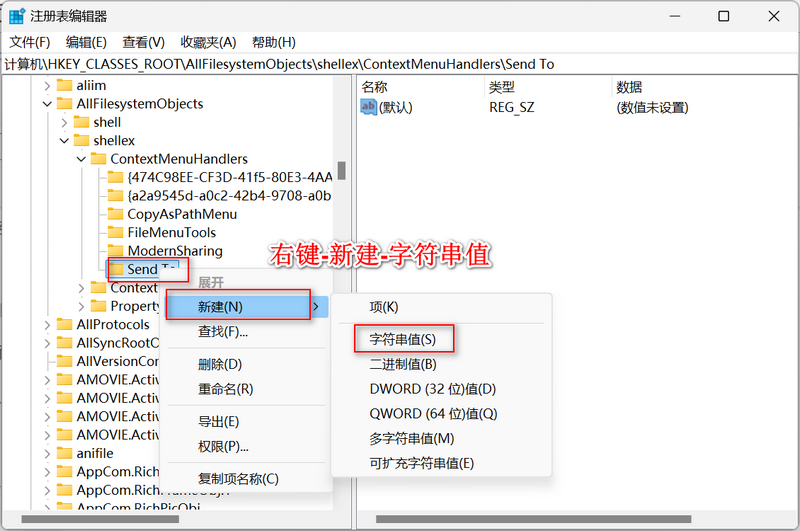Click the shell folder icon
Screen dimensions: 800x531
click(81, 122)
